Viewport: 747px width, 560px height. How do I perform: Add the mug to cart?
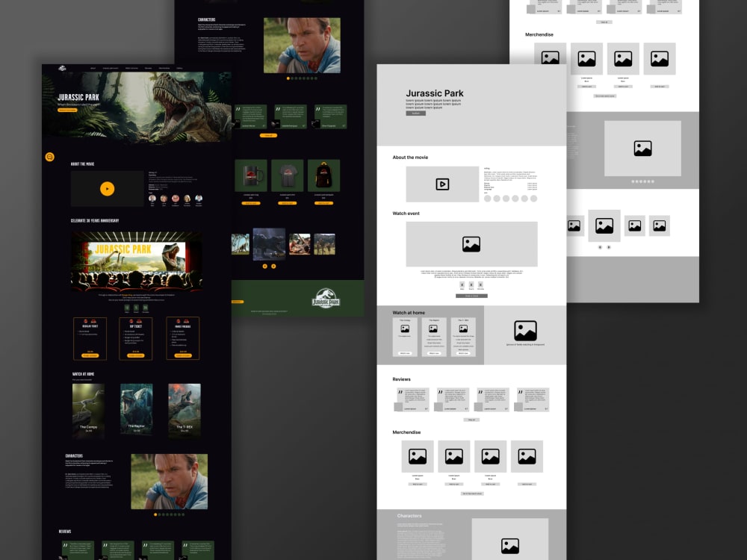(251, 203)
